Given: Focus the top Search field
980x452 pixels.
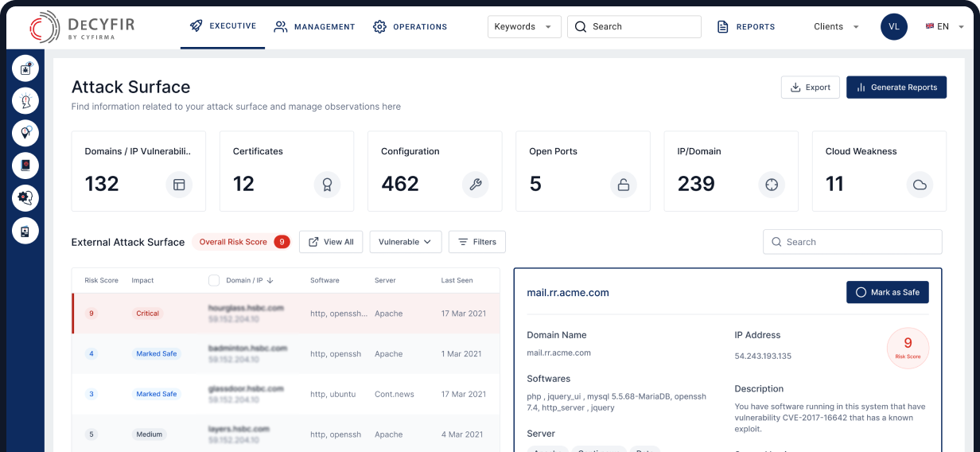Looking at the screenshot, I should coord(634,26).
